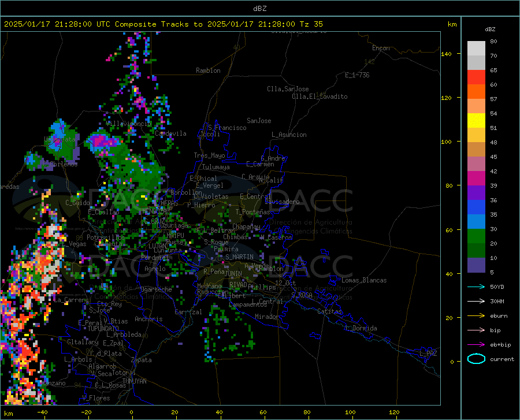Click the S_ROSA label on map
The image size is (520, 420).
pyautogui.click(x=302, y=295)
